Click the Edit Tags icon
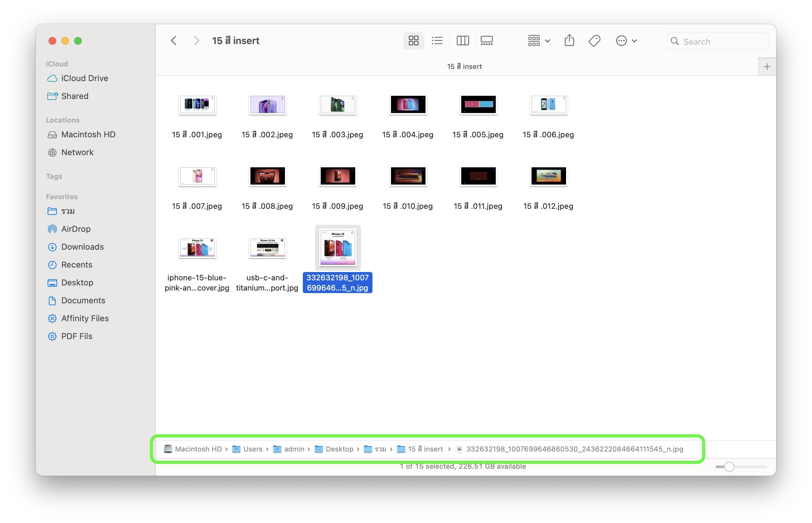Screen dimensions: 812x523 594,41
